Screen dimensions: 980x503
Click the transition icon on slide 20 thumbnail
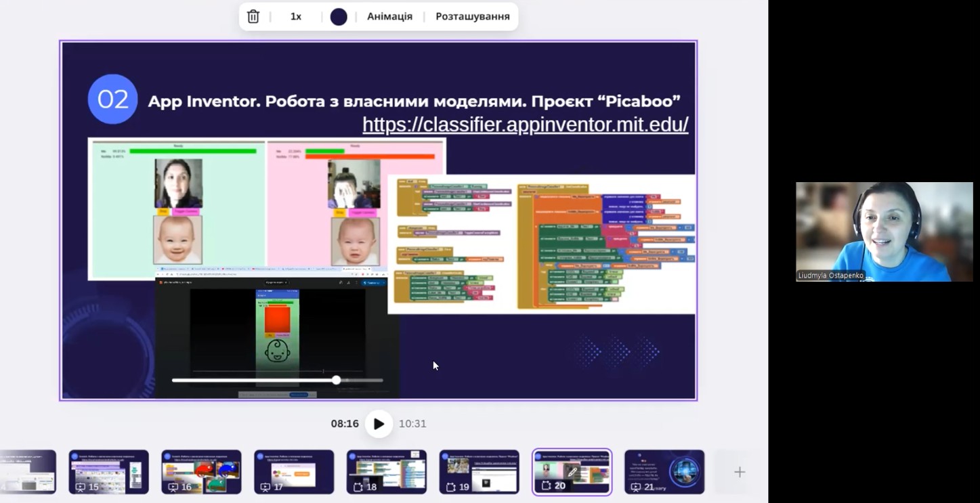coord(547,486)
